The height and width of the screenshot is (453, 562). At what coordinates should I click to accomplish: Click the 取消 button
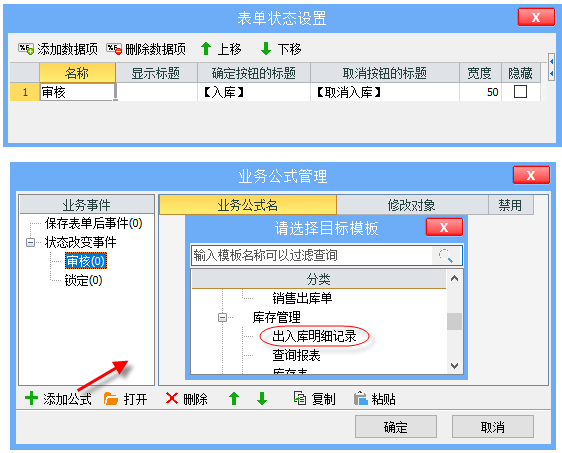492,427
